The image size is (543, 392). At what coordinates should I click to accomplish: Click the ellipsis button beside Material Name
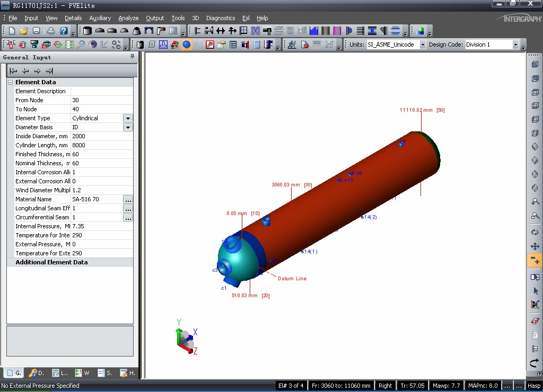pyautogui.click(x=128, y=200)
